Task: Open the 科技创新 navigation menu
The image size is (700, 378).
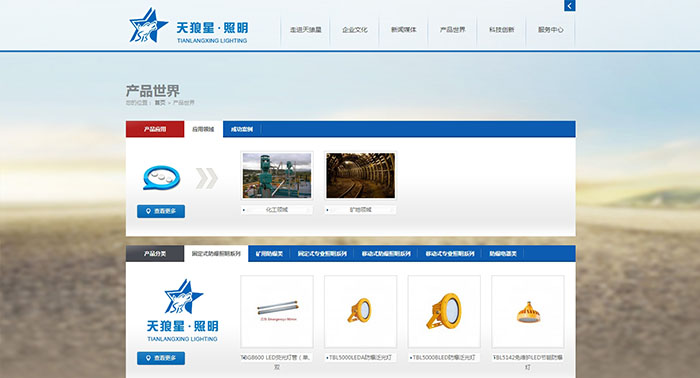Action: [502, 30]
